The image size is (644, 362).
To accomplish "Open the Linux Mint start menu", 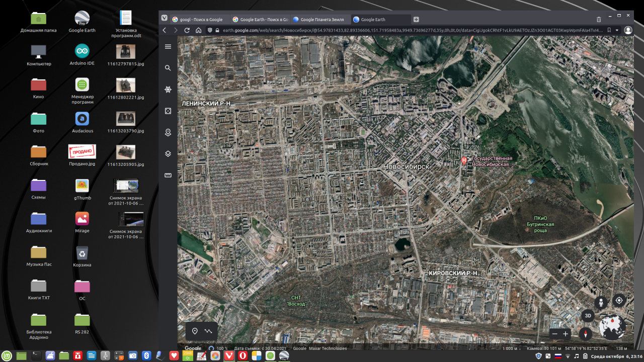I will (7, 356).
